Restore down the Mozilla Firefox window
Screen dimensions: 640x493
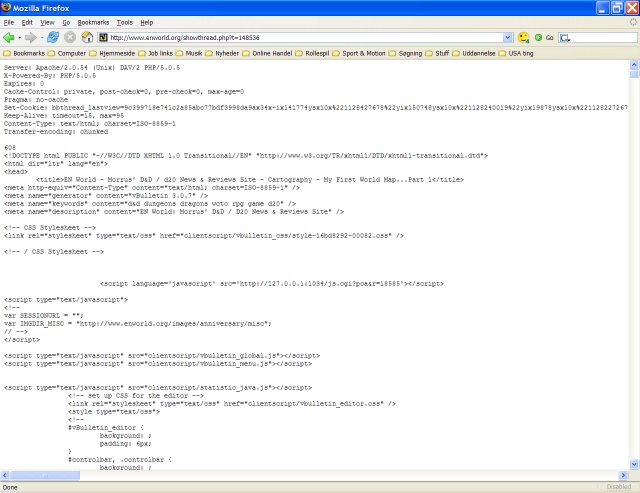click(617, 8)
